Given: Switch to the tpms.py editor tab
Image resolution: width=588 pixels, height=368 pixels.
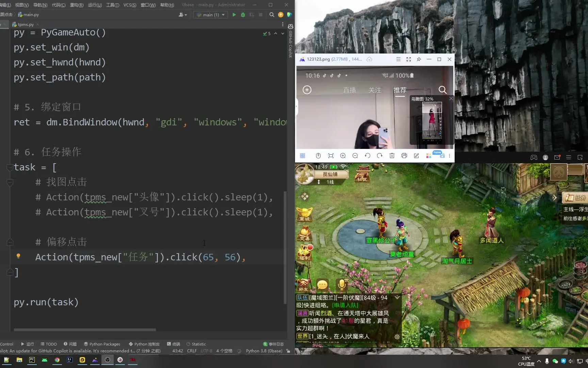Looking at the screenshot, I should (26, 25).
